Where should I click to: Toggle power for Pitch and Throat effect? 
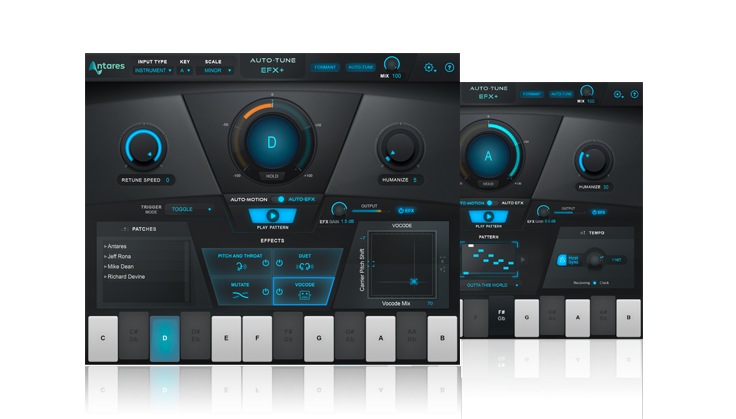266,263
